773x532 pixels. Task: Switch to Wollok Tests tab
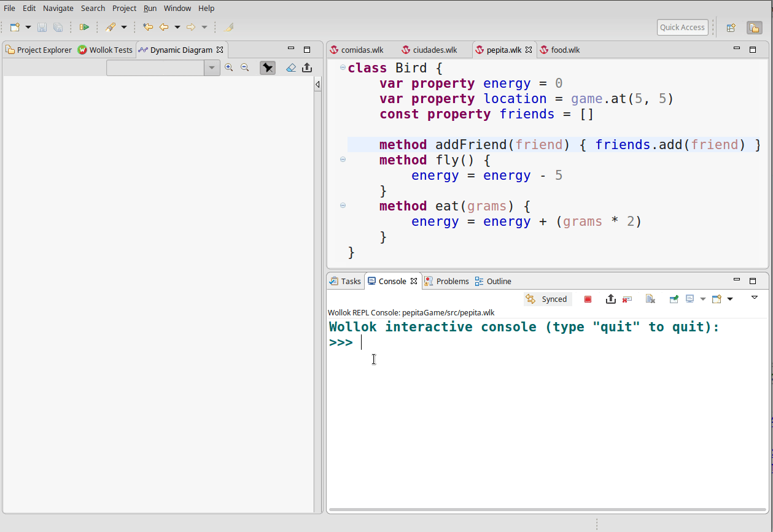[x=105, y=50]
